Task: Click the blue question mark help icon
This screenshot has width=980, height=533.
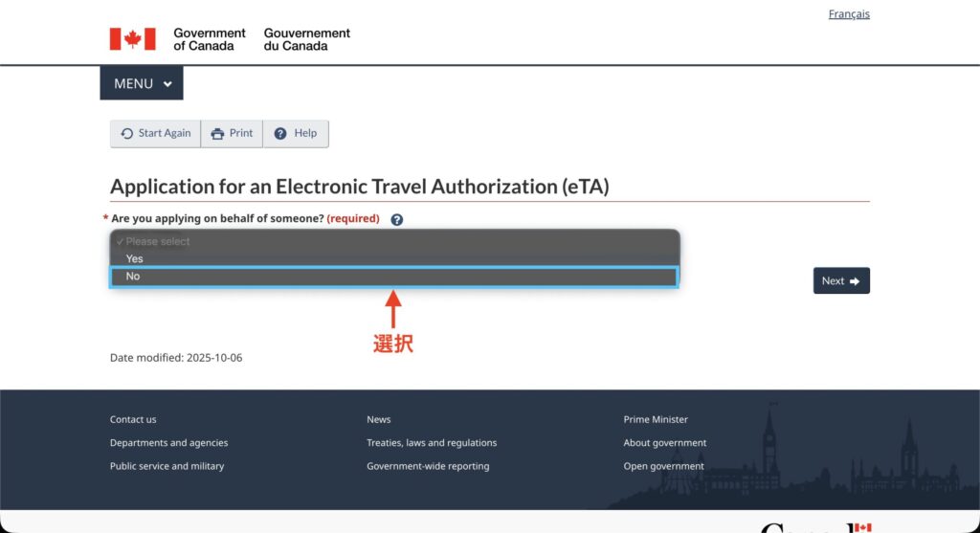Action: [x=397, y=219]
